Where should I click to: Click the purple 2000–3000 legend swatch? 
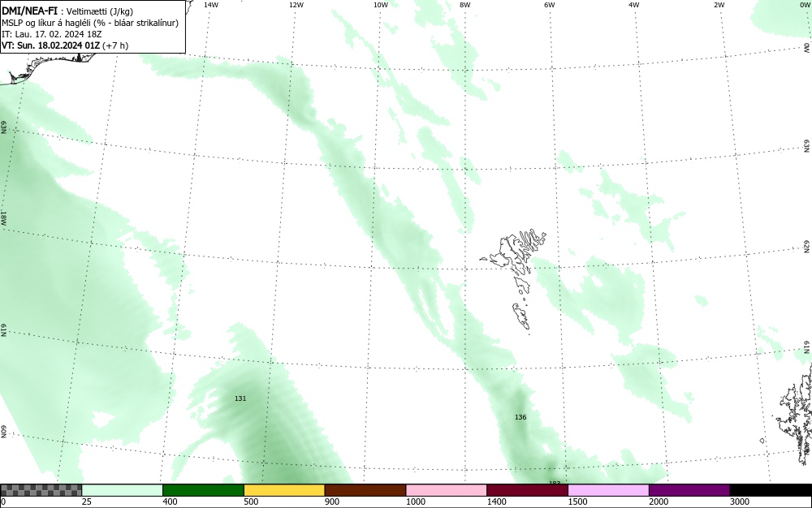(689, 490)
